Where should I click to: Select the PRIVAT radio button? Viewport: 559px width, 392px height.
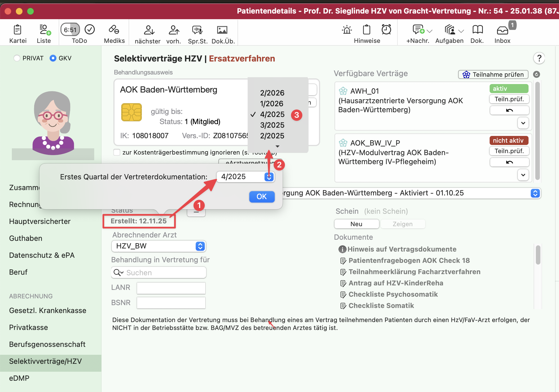pos(17,58)
